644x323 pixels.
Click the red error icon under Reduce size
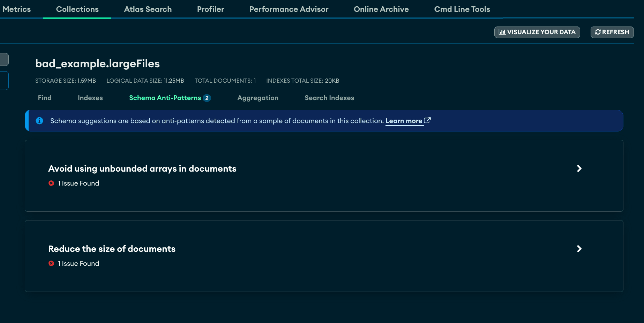point(51,263)
